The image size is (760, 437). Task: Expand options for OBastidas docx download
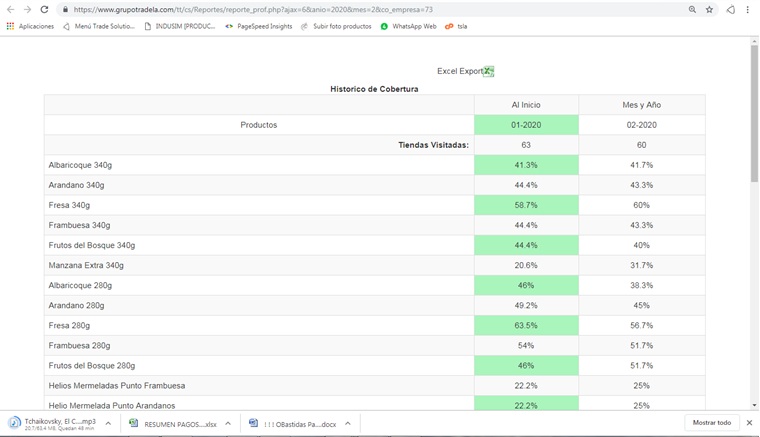point(348,423)
